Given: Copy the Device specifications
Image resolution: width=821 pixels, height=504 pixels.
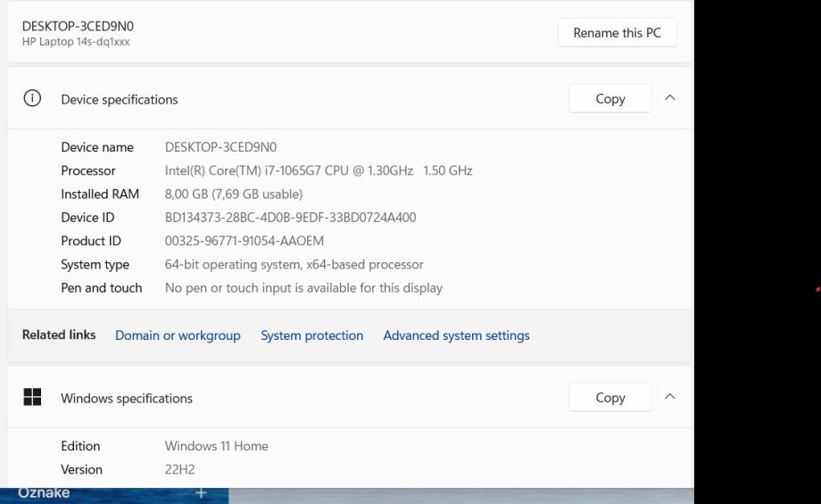Looking at the screenshot, I should click(x=610, y=98).
